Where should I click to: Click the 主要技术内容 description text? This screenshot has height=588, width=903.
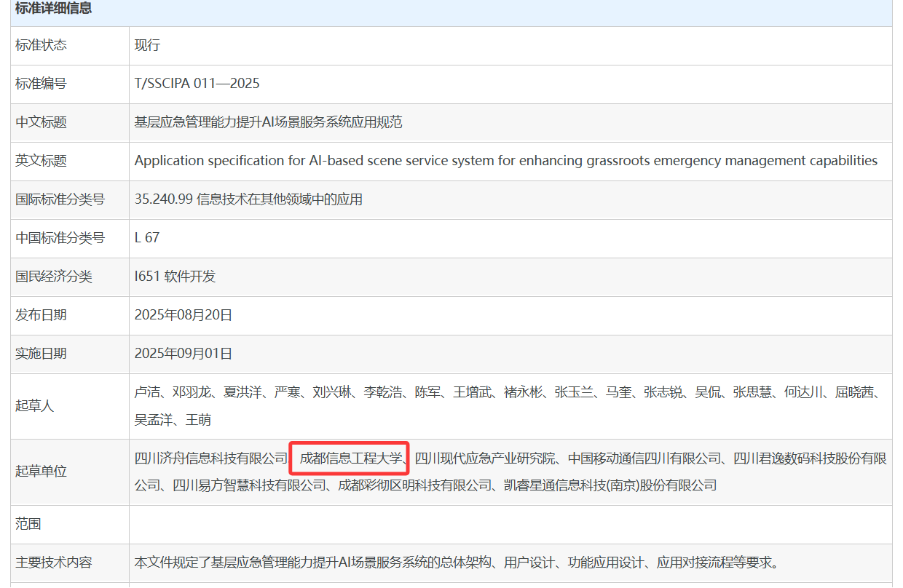click(x=457, y=563)
